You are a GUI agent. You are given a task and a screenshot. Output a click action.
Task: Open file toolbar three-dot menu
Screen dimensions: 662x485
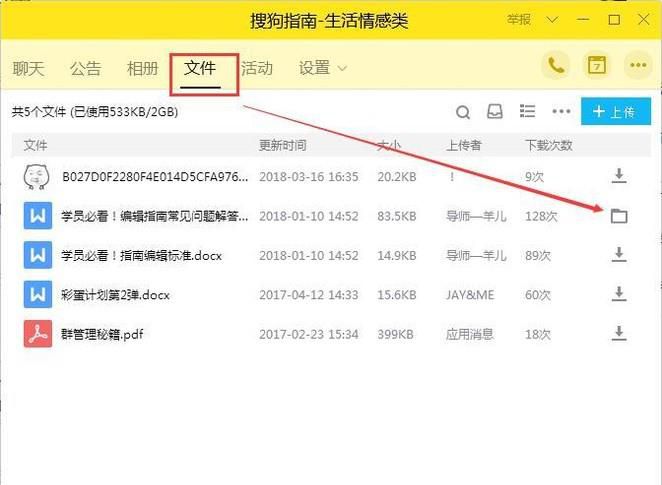pyautogui.click(x=561, y=111)
